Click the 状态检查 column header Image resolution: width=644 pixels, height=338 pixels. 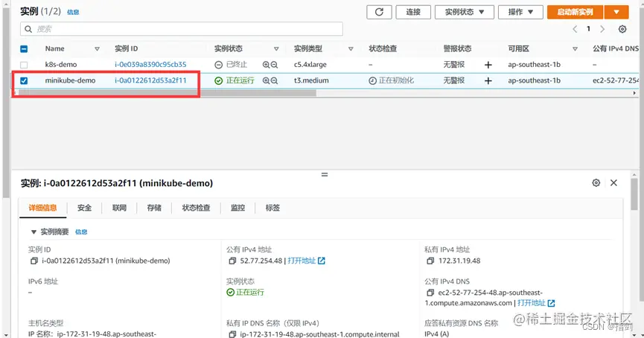(x=383, y=48)
